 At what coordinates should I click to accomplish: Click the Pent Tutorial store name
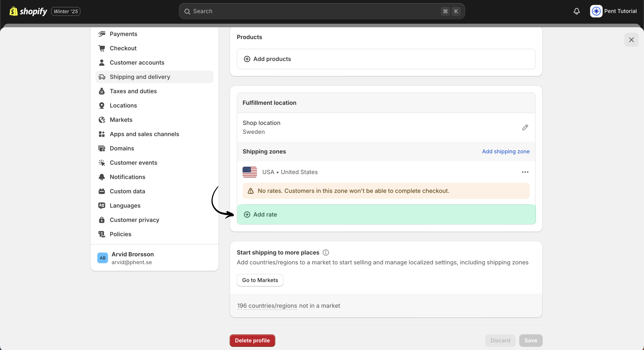pyautogui.click(x=620, y=11)
